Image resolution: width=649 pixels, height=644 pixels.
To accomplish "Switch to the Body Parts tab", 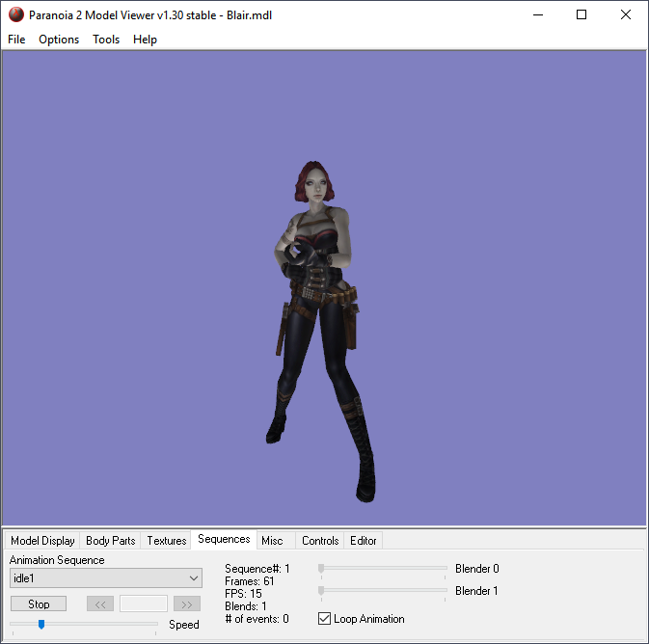I will tap(111, 541).
